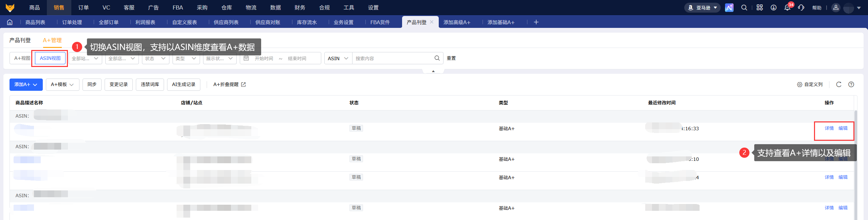Switch to FBA货件 tab
This screenshot has height=220, width=868.
pyautogui.click(x=380, y=22)
